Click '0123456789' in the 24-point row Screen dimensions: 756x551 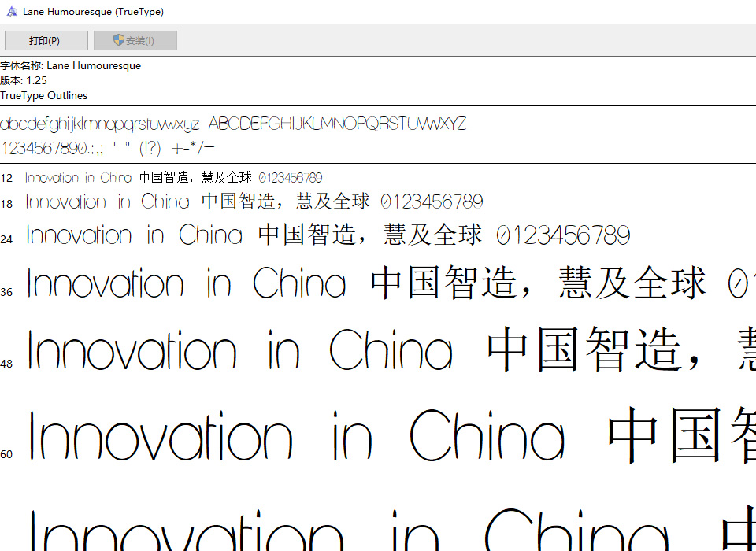[563, 235]
